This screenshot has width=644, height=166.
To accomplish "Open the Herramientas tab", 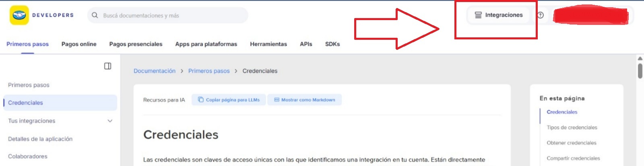I will (x=268, y=44).
